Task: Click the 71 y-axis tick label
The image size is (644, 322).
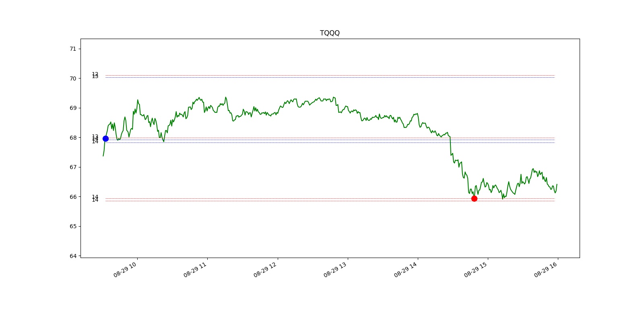Action: pos(73,49)
